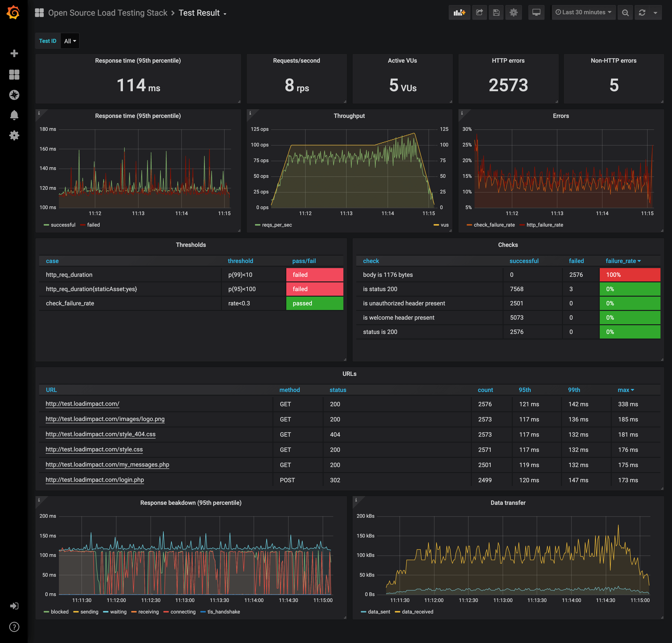Zoom out time range with magnifier icon
Screen dimensions: 672x643
pos(625,13)
